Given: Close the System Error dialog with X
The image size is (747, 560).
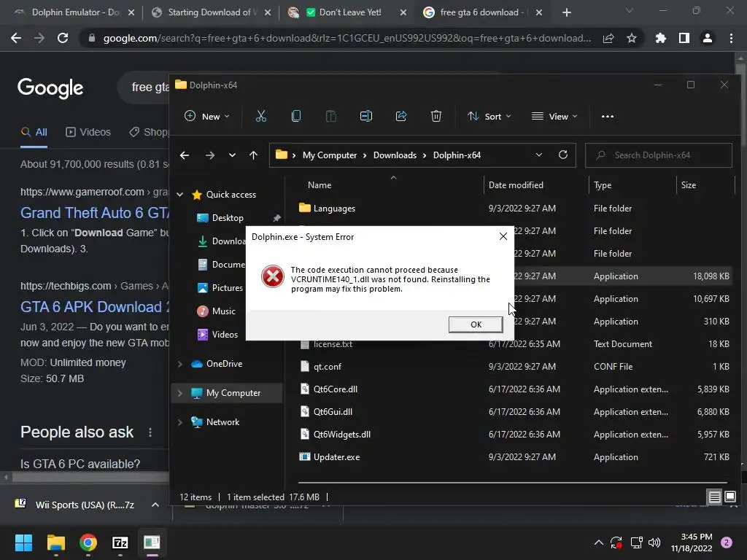Looking at the screenshot, I should click(503, 237).
